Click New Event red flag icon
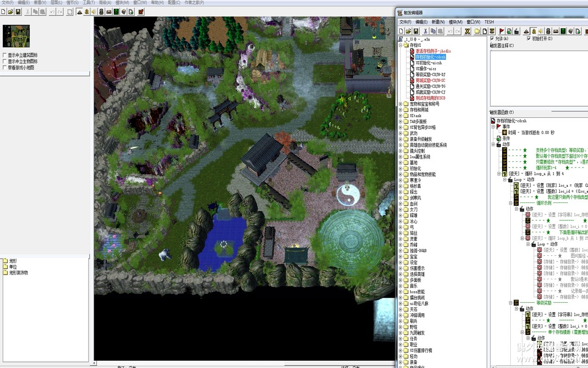Viewport: 588px width, 368px height. (x=502, y=31)
